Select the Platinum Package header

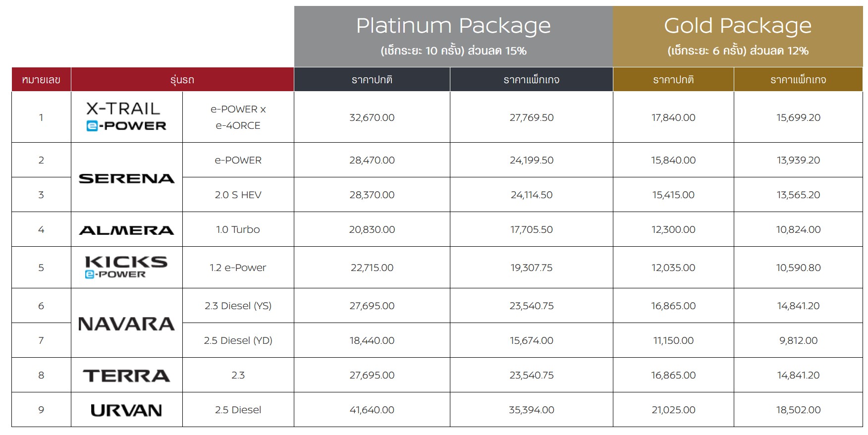pyautogui.click(x=453, y=36)
